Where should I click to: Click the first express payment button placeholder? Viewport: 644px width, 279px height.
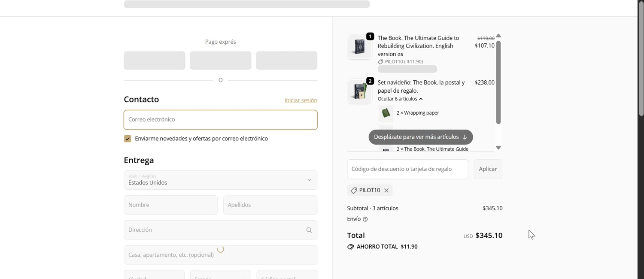155,61
